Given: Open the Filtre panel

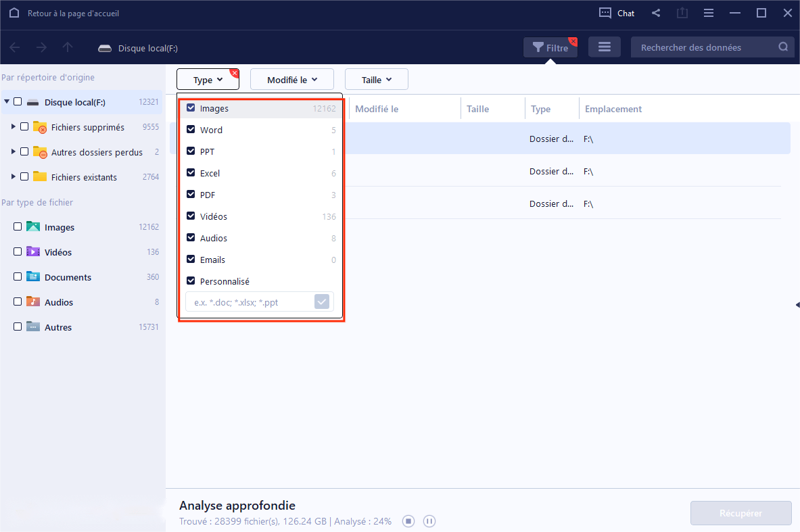Looking at the screenshot, I should [550, 47].
